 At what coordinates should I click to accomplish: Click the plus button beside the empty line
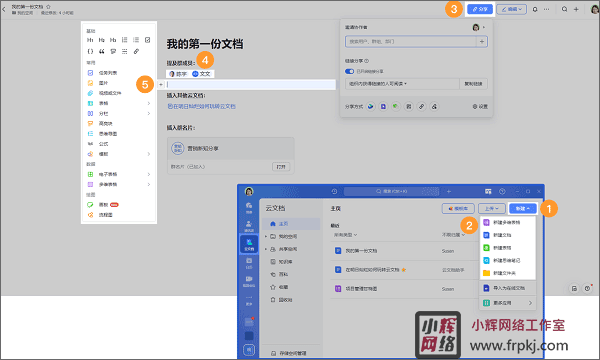click(x=161, y=85)
